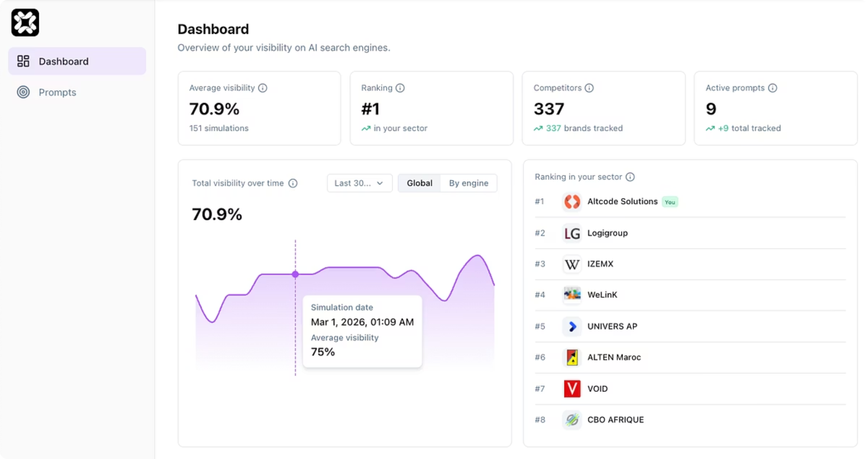Open Dashboard in the sidebar
Screen dimensions: 868x459
[x=77, y=61]
